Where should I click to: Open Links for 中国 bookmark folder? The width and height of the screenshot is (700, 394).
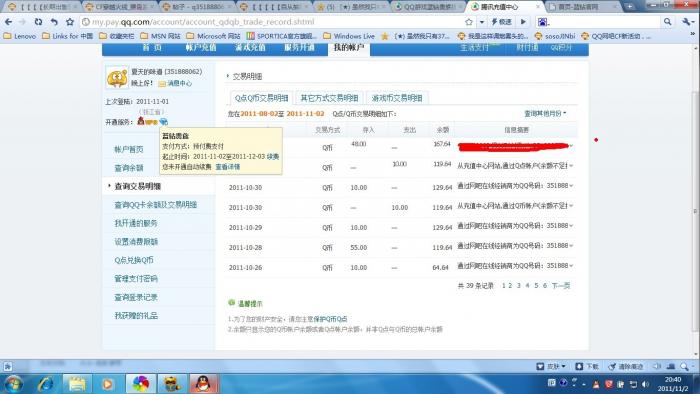(67, 36)
